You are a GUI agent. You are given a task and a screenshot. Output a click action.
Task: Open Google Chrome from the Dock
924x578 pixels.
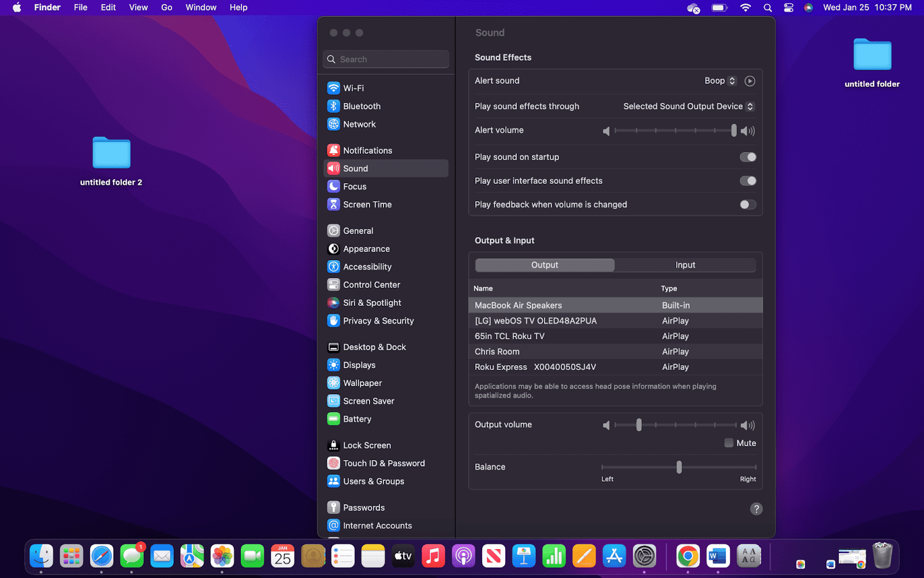(688, 556)
